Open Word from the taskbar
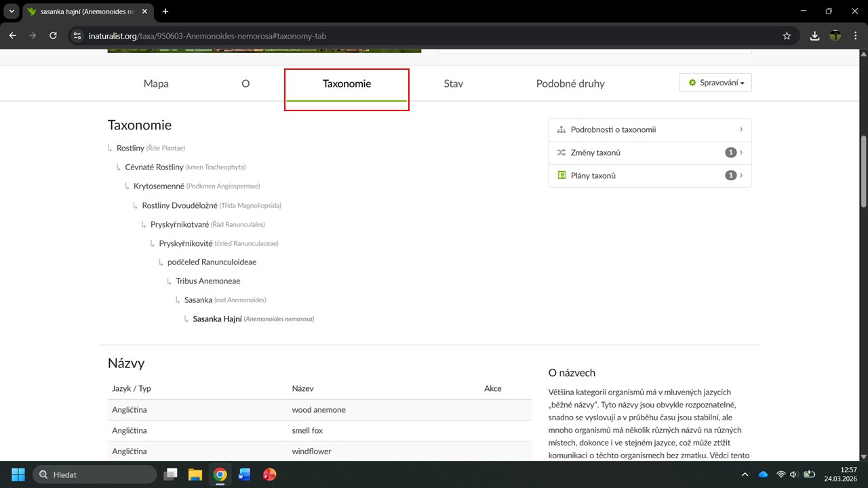Screen dimensions: 868x488 [244, 474]
